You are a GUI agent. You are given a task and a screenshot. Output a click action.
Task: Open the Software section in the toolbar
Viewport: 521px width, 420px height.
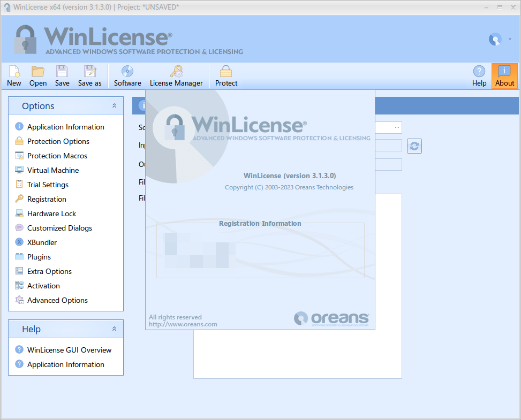pyautogui.click(x=127, y=76)
